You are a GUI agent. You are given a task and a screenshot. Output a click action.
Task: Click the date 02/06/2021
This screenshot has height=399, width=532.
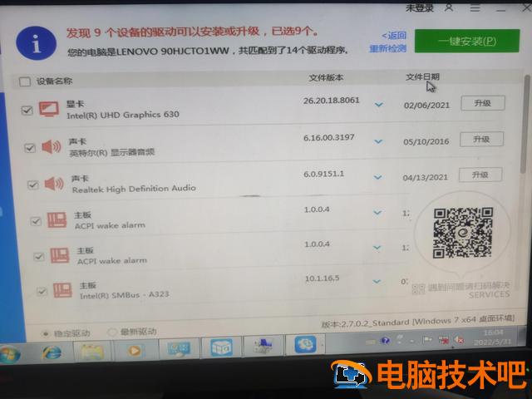tap(426, 106)
